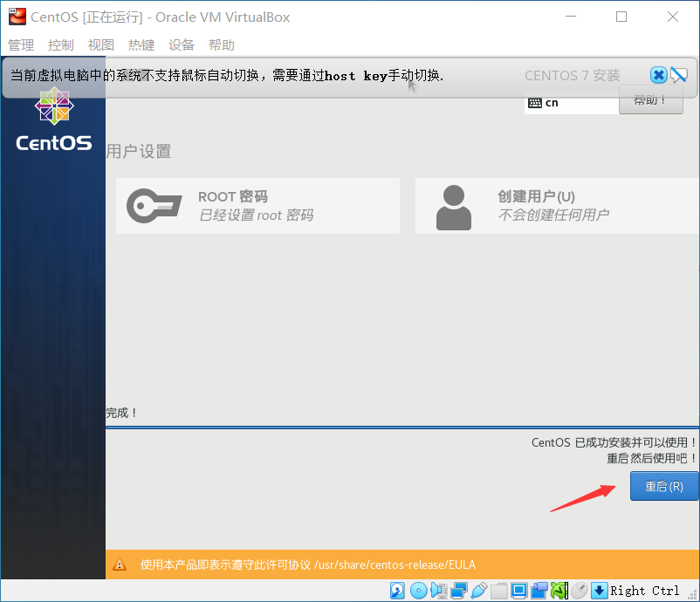Click the create user person icon
700x602 pixels.
click(454, 208)
